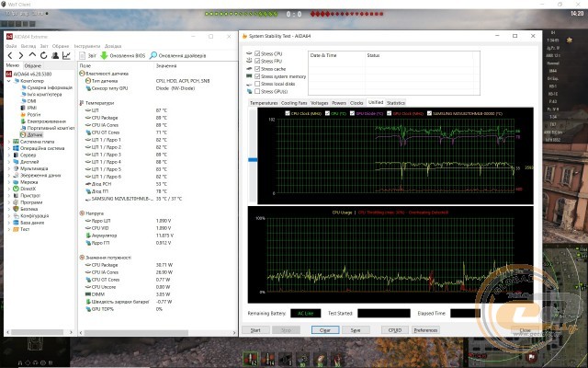Enable Stress local disks checkbox
The width and height of the screenshot is (588, 368).
(257, 84)
